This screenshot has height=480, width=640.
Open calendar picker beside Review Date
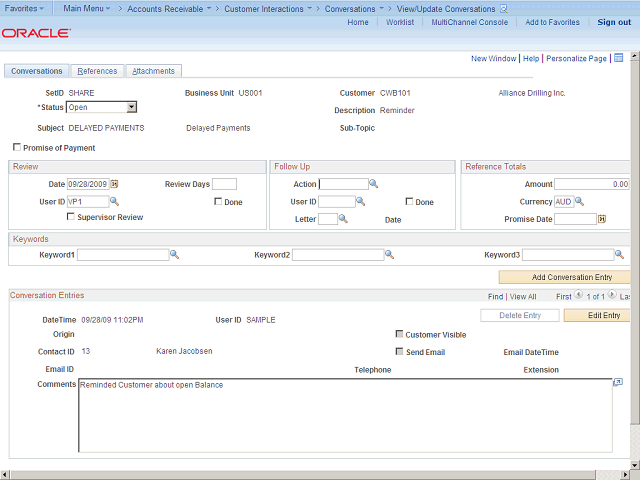pyautogui.click(x=114, y=184)
